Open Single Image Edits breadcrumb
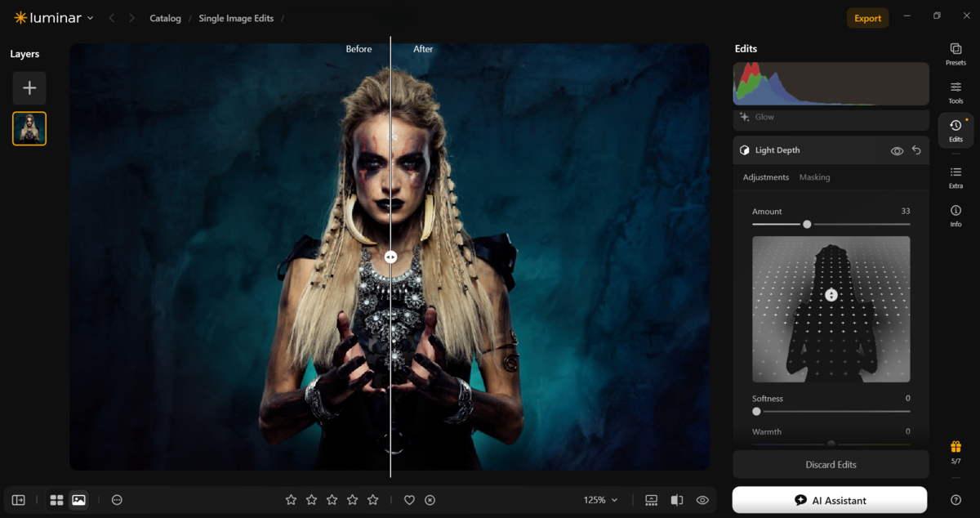This screenshot has width=980, height=518. point(236,18)
